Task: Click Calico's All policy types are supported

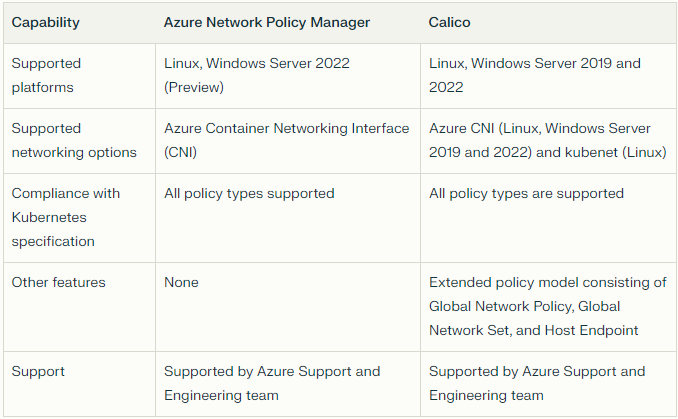Action: click(526, 193)
